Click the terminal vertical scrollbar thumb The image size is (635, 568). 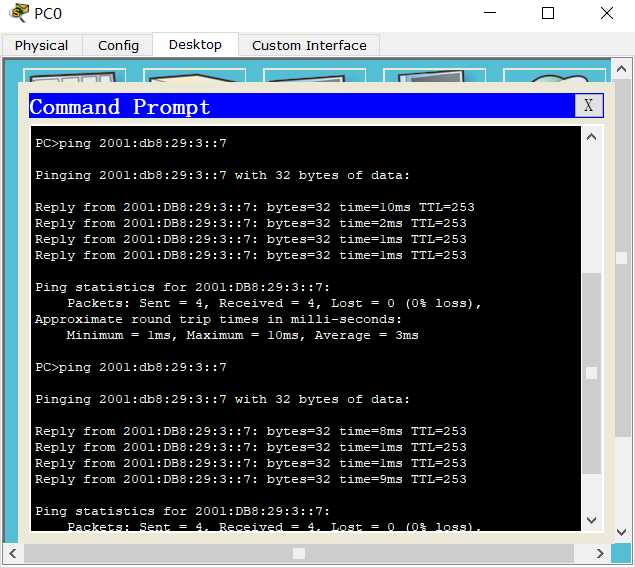pos(591,373)
